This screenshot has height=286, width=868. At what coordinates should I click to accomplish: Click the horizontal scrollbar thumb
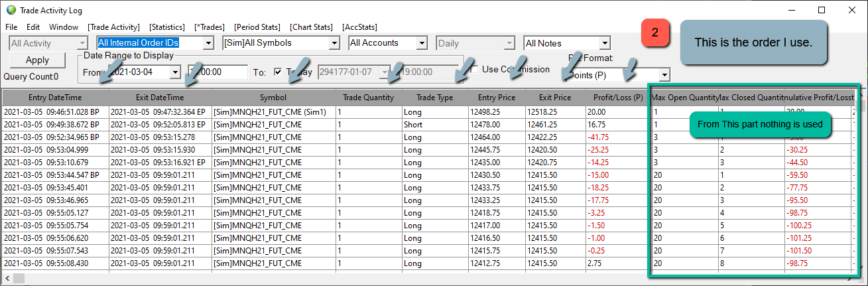point(19,278)
